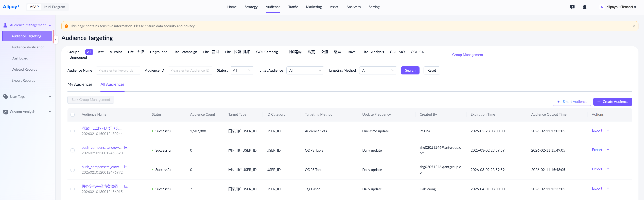Click chart icon beside 拼多多mgm audience

[126, 186]
